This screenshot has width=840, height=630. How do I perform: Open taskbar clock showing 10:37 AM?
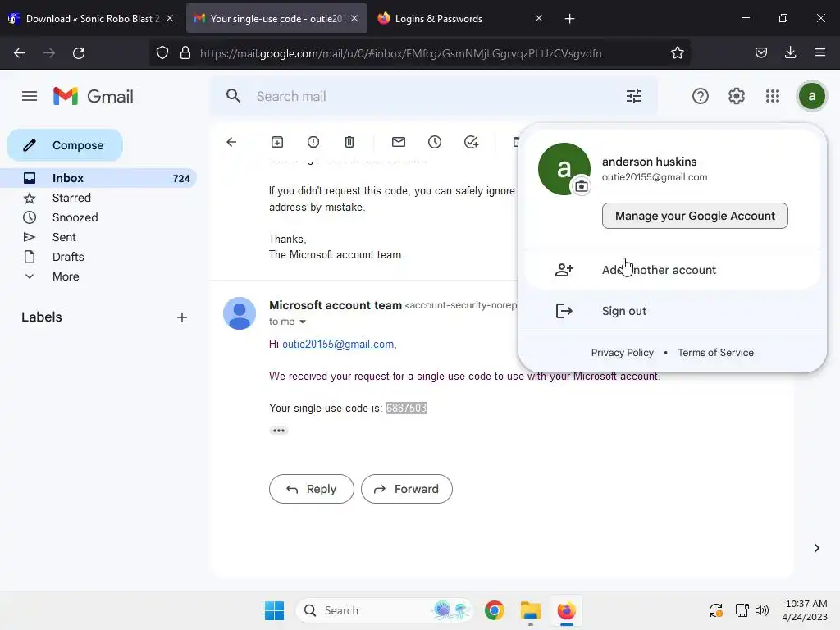805,610
